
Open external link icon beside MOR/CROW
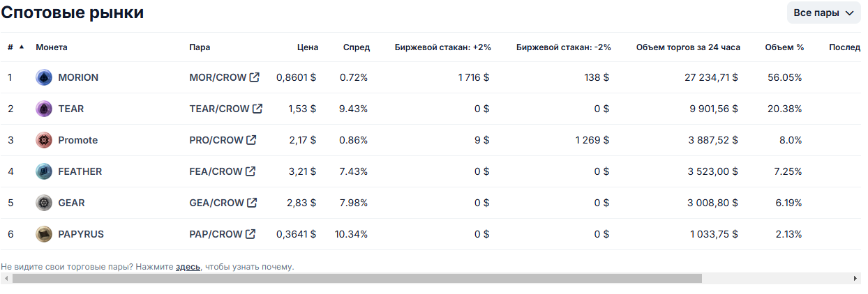click(255, 77)
